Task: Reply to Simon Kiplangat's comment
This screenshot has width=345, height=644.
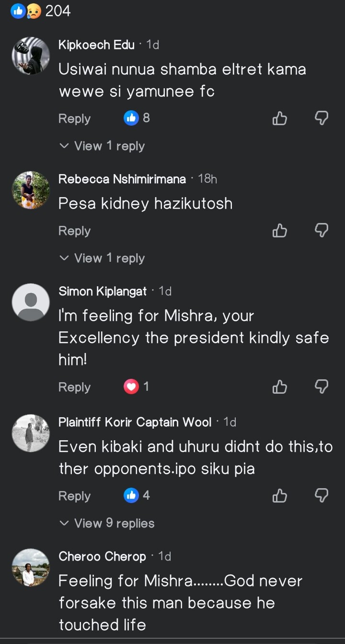Action: point(74,386)
